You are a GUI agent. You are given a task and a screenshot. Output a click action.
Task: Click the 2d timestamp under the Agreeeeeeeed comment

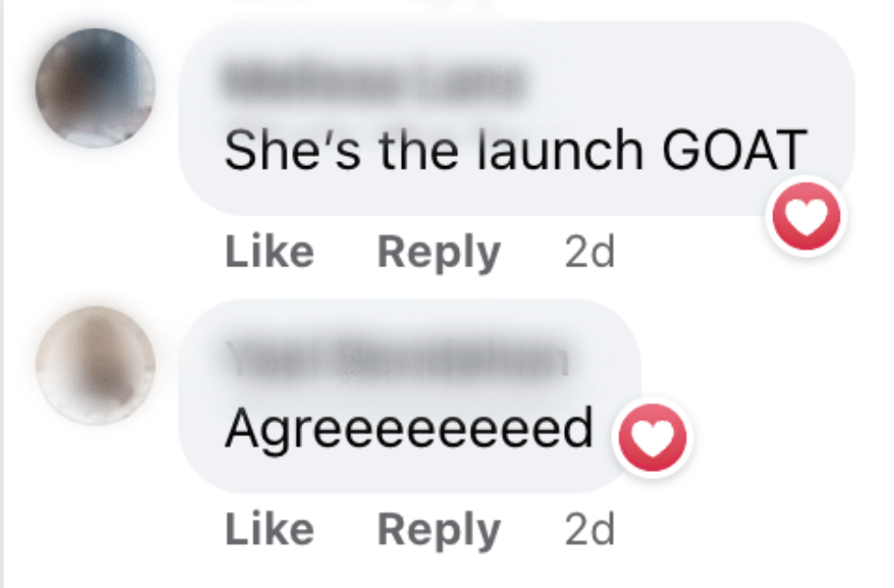590,530
